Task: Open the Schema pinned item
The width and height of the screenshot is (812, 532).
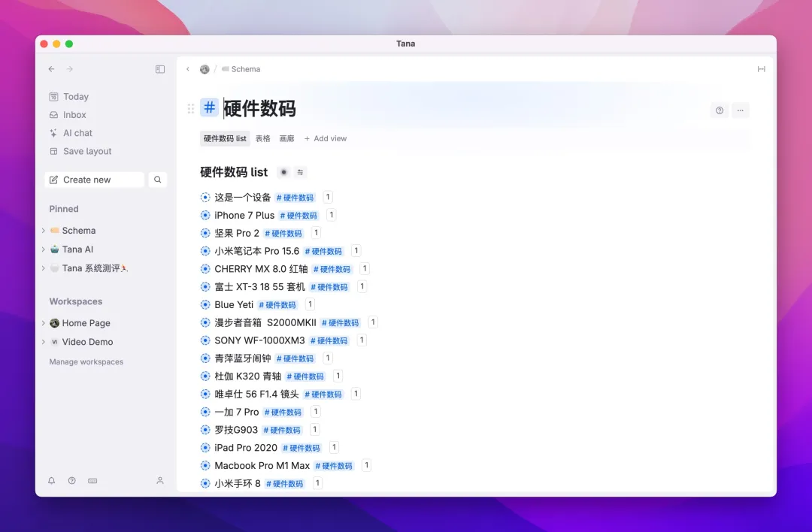Action: coord(79,230)
